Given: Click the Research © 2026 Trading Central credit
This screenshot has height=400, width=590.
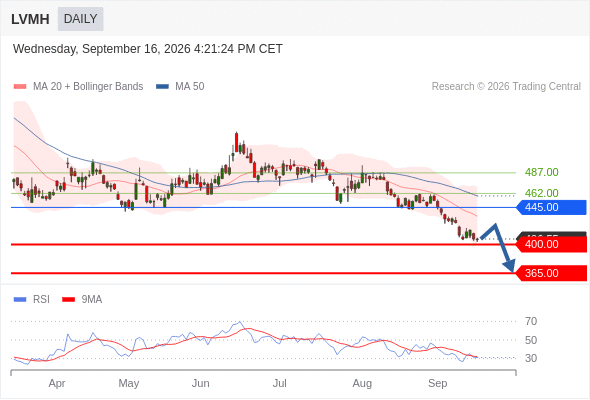Looking at the screenshot, I should tap(506, 87).
